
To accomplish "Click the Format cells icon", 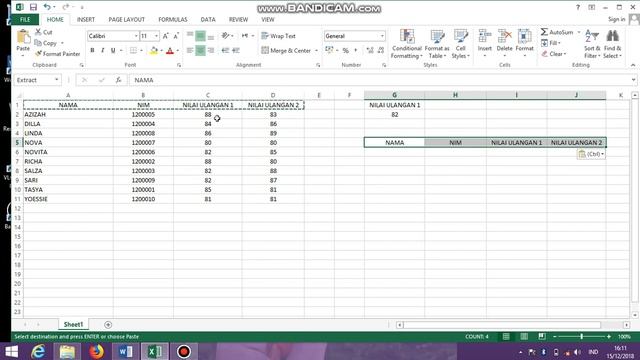I will point(524,37).
